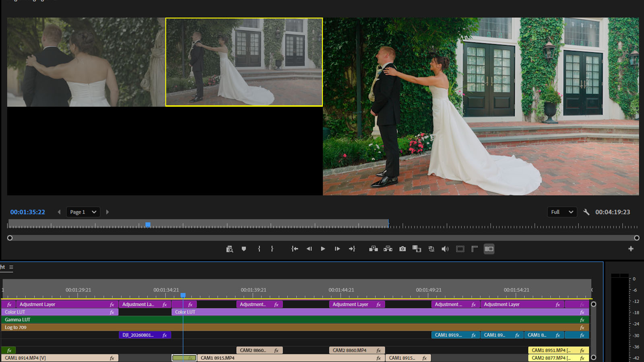
Task: Select the CAM1 8915.MP4 clip
Action: pyautogui.click(x=291, y=358)
